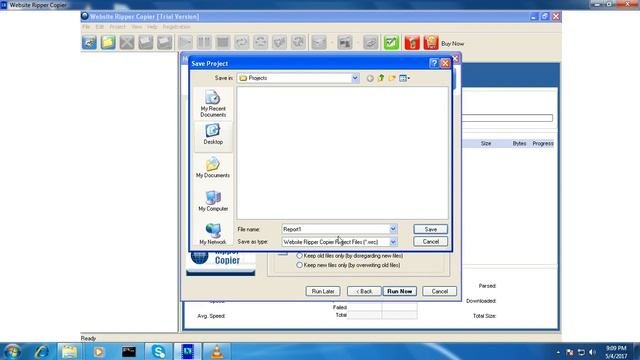Go up one folder level in Save dialog
This screenshot has height=360, width=640.
(x=381, y=78)
